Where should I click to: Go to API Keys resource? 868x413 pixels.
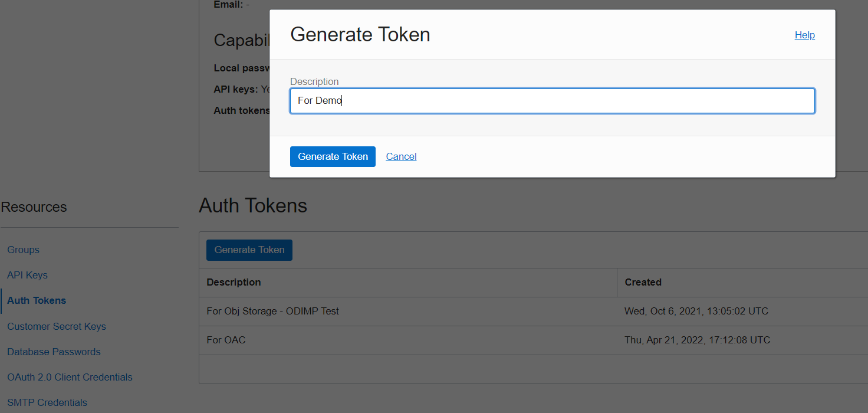pos(27,275)
